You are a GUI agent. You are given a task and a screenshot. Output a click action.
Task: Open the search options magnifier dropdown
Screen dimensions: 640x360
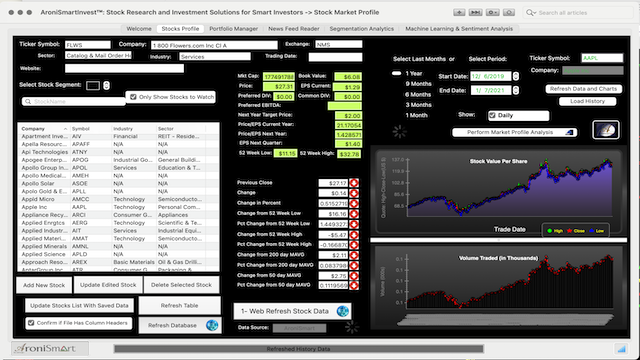(x=531, y=13)
